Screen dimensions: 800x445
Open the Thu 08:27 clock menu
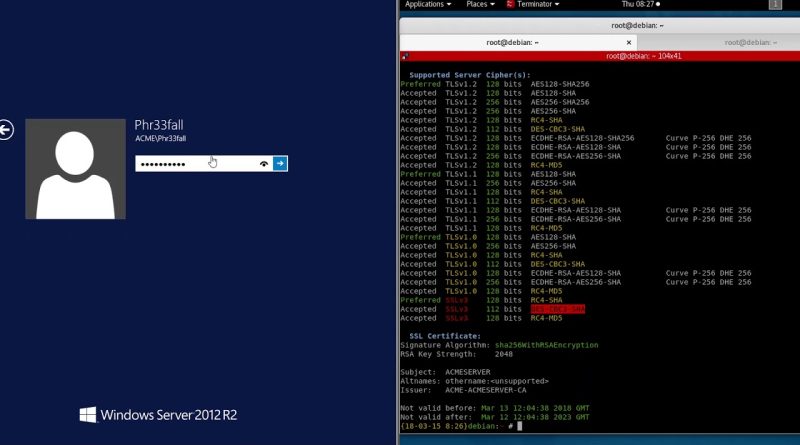pyautogui.click(x=640, y=4)
